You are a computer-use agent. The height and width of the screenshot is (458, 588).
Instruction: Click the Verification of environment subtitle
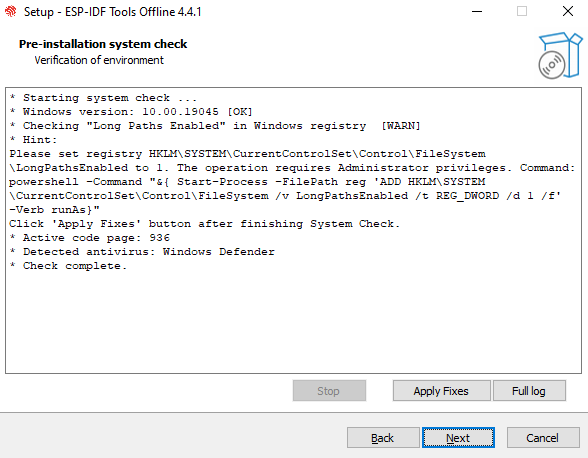coord(99,60)
